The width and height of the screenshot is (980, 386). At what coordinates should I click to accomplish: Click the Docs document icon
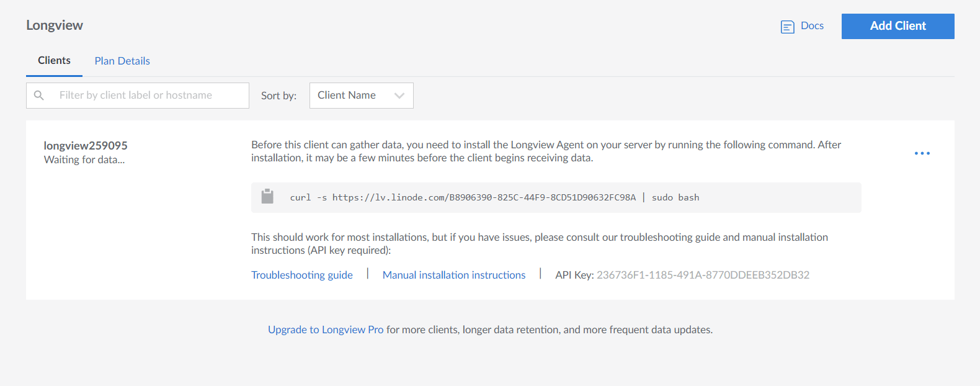787,27
